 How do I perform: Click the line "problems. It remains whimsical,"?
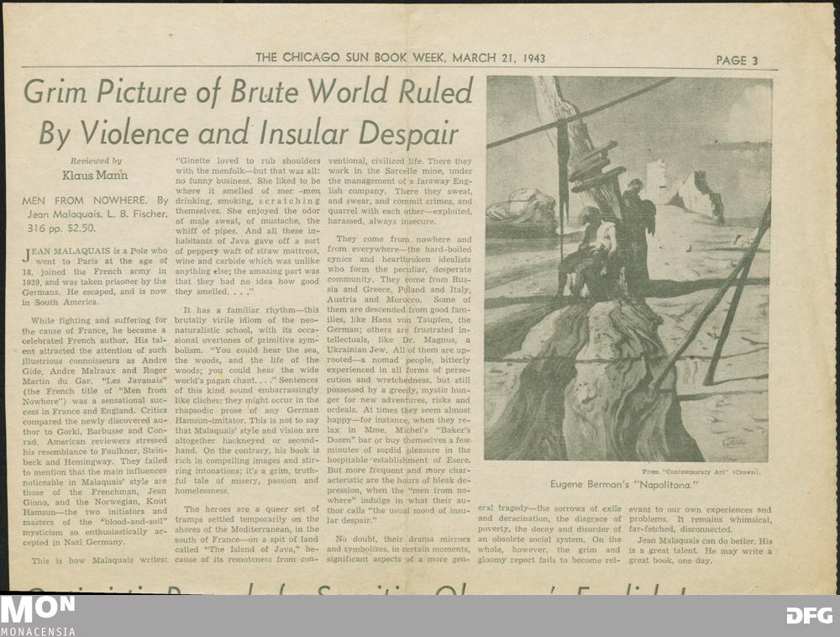point(701,520)
